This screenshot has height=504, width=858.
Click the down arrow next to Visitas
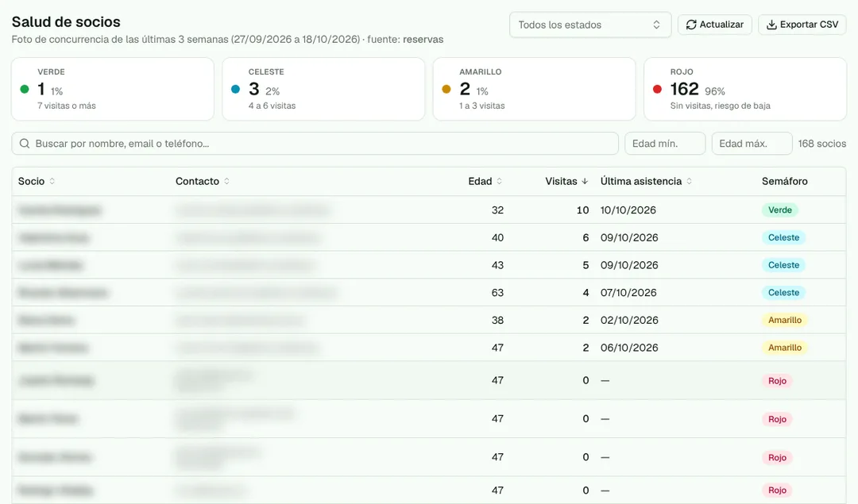(585, 181)
